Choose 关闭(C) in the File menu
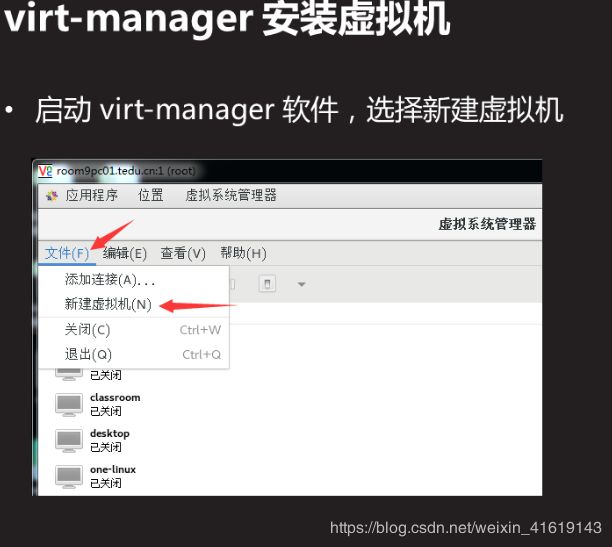Screen dimensions: 612x547 [x=133, y=330]
